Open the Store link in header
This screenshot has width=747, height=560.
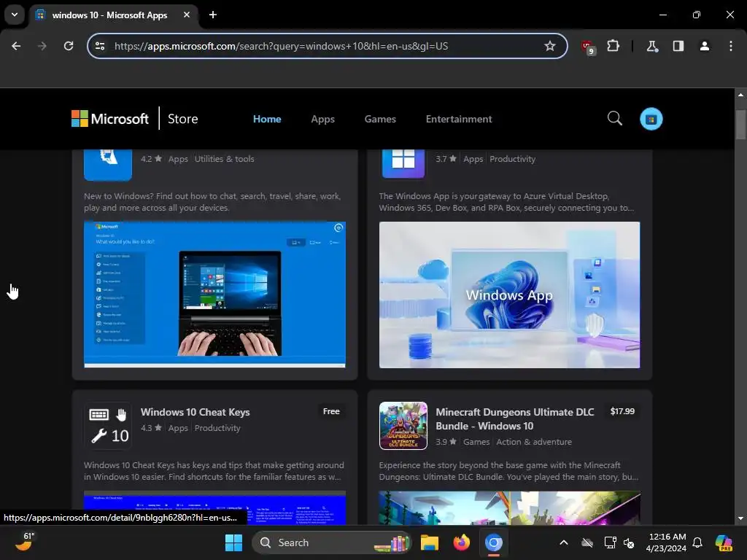pyautogui.click(x=182, y=119)
